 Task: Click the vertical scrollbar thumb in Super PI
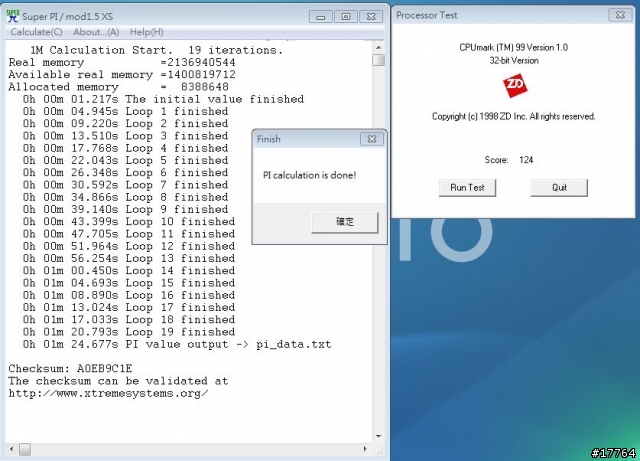coord(379,60)
